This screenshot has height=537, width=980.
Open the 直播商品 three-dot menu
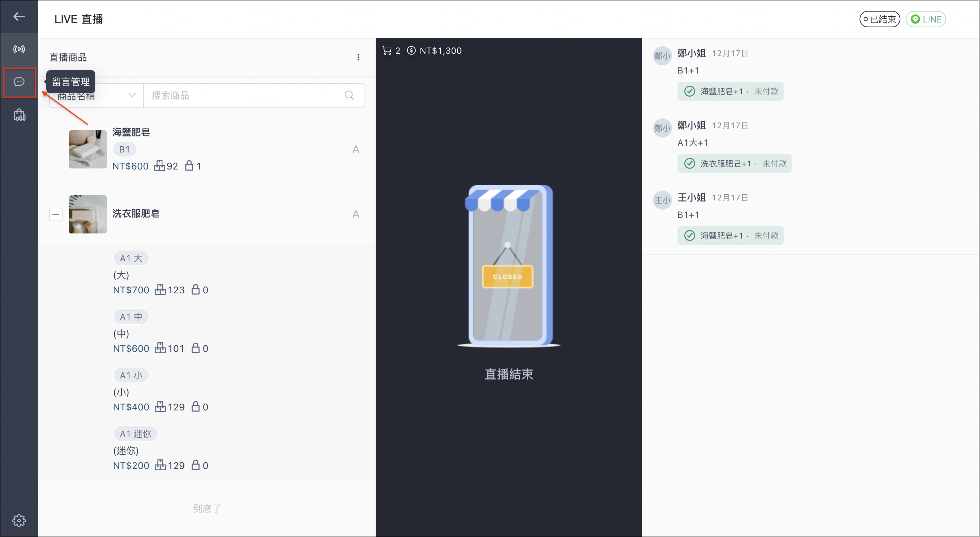point(358,57)
